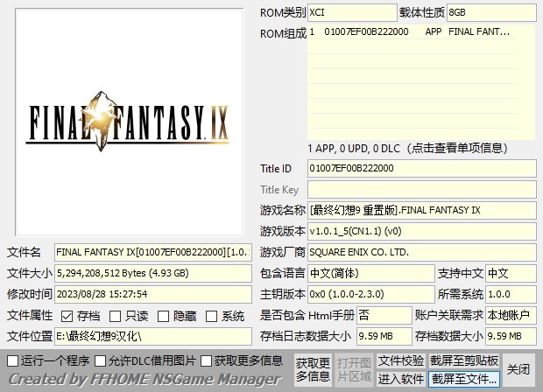Click the 所需系统 1.0.0 field
This screenshot has height=392, width=543.
pos(511,294)
